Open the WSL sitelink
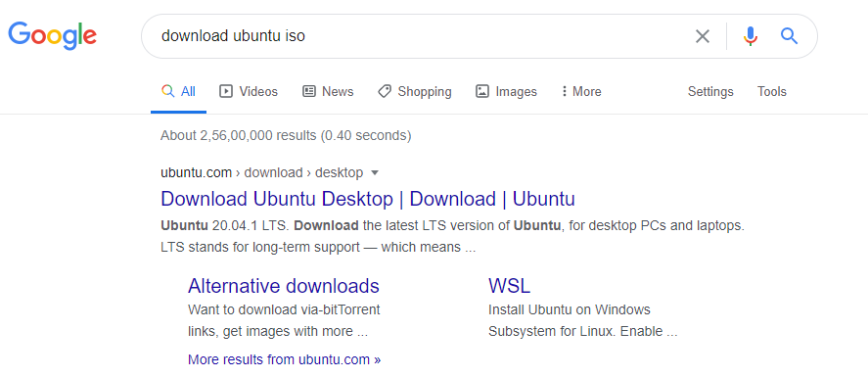Viewport: 868px width, 378px height. 509,285
